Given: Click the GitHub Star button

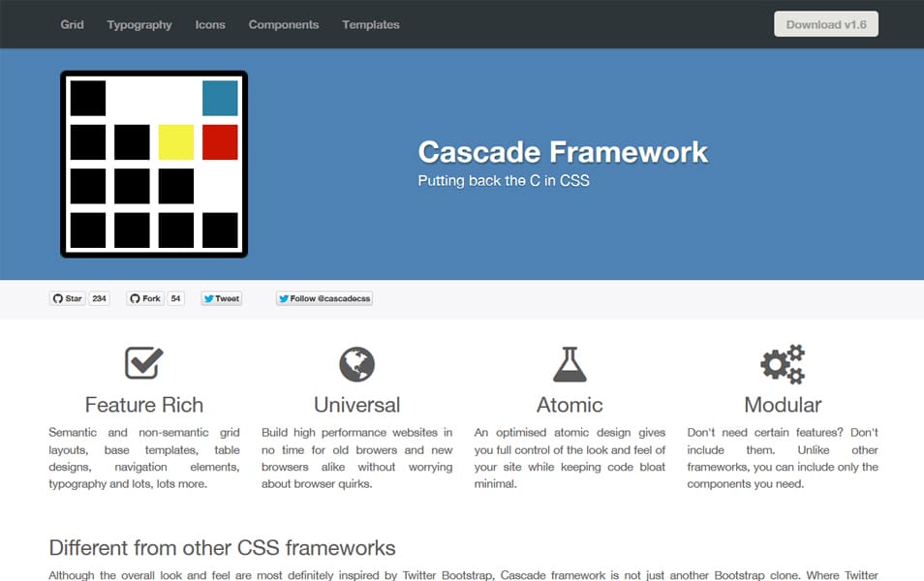Looking at the screenshot, I should coord(67,299).
